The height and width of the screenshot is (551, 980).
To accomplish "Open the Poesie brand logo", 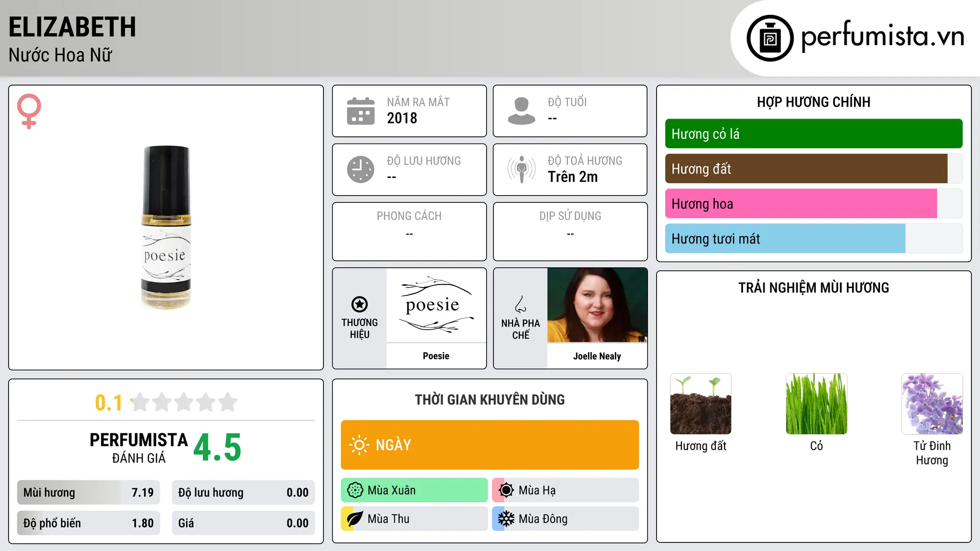I will 436,305.
